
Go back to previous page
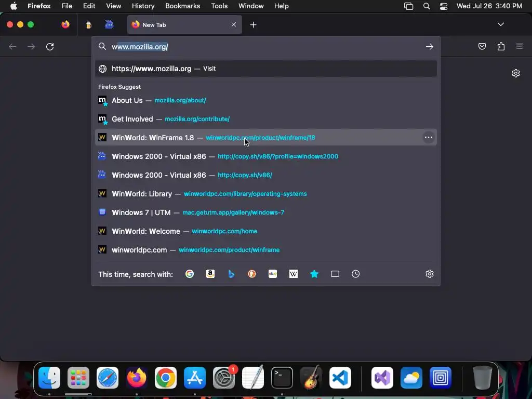click(12, 46)
